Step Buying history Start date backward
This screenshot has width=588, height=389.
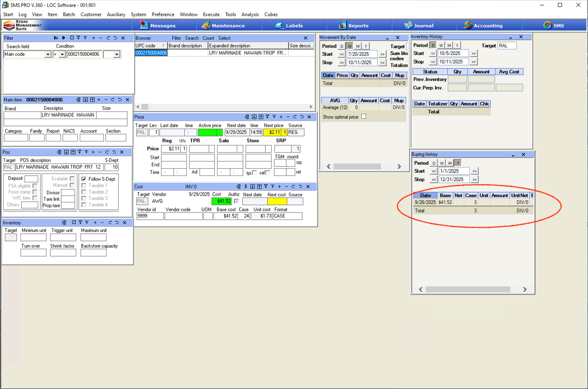coord(434,171)
